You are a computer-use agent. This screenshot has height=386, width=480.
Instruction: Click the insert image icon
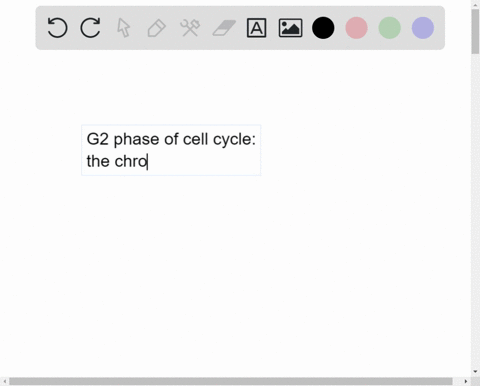(290, 28)
